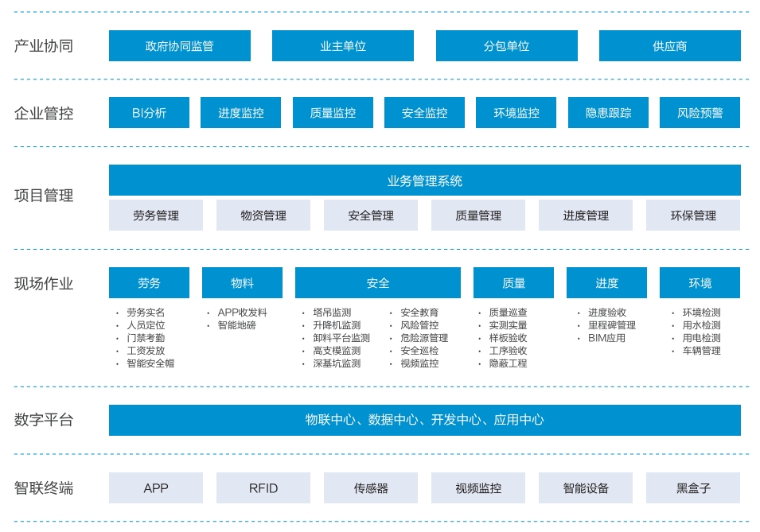The image size is (760, 532).
Task: Click the 智能安全帽 list item
Action: point(150,363)
